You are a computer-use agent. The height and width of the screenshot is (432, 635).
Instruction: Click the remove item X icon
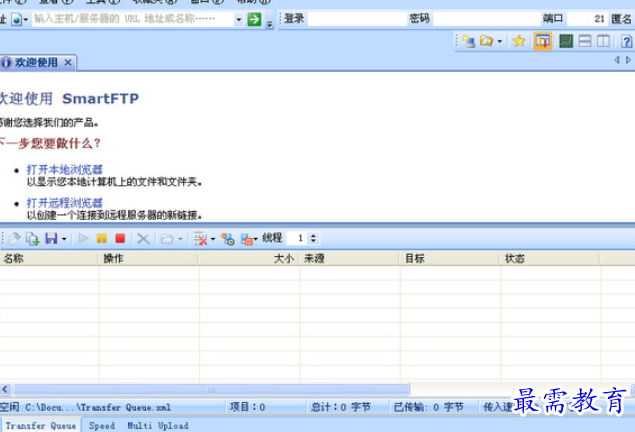click(x=143, y=239)
